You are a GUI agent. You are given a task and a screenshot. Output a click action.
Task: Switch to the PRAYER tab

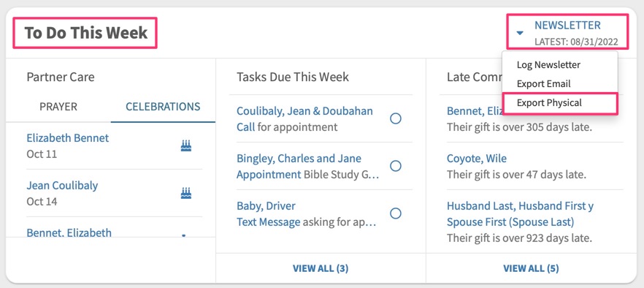click(x=58, y=107)
